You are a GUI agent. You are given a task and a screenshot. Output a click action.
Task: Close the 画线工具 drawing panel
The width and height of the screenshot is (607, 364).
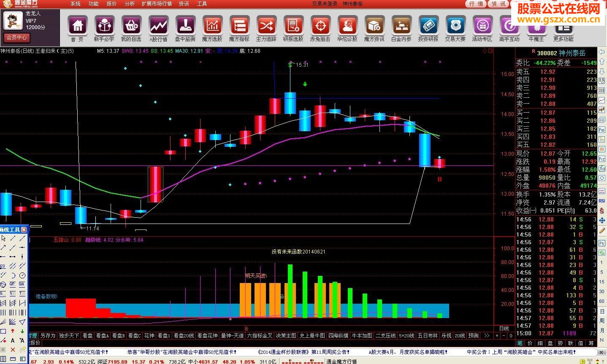[24, 230]
